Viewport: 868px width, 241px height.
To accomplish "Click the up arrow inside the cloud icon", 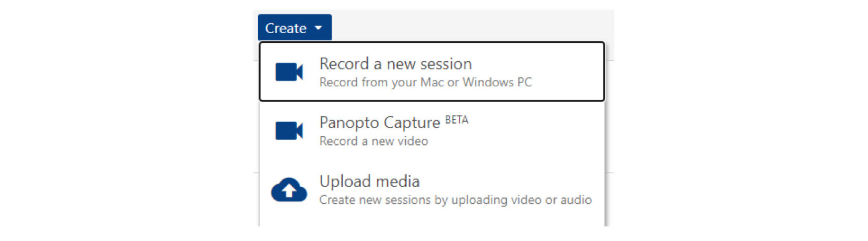I will [x=289, y=191].
